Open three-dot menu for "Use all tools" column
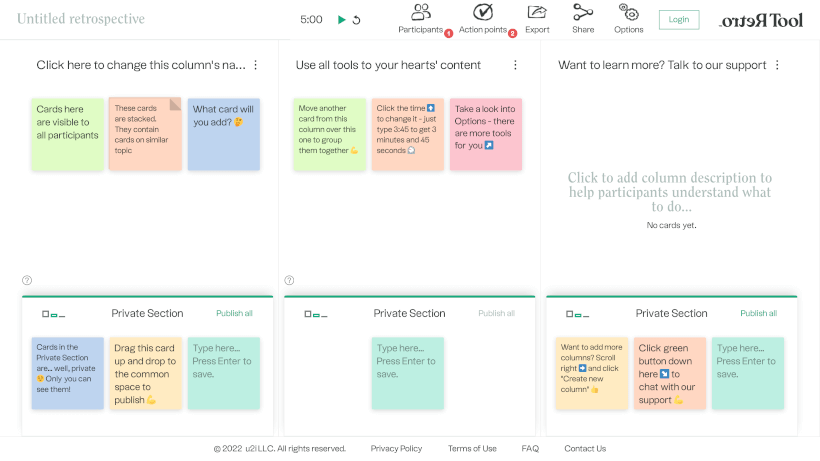 click(515, 65)
